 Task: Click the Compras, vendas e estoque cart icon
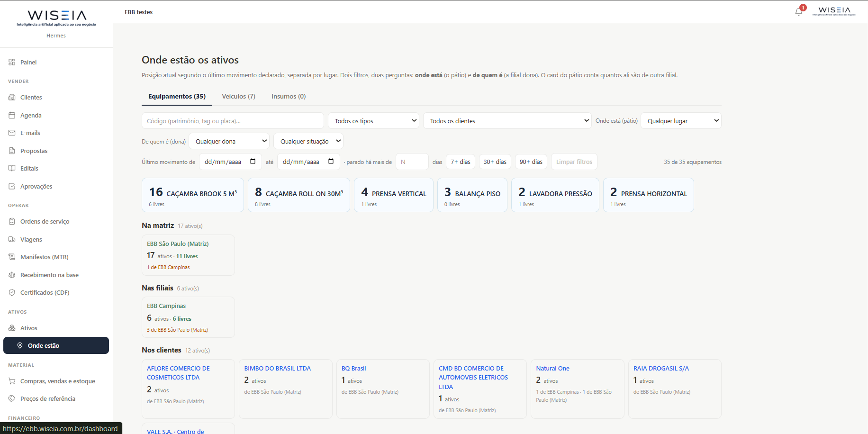point(12,381)
